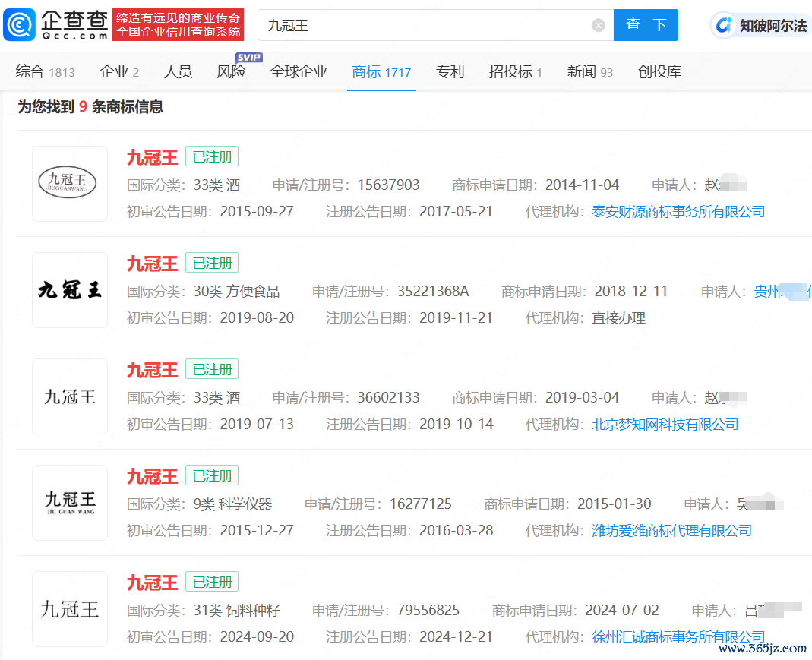
Task: Click the preliminary notice date 2015-12-27
Action: tap(257, 531)
